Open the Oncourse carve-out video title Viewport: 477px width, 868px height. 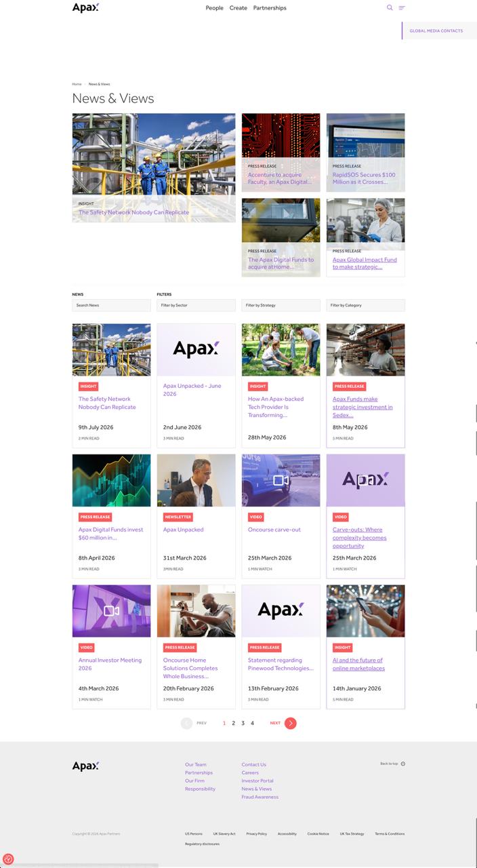pyautogui.click(x=274, y=530)
